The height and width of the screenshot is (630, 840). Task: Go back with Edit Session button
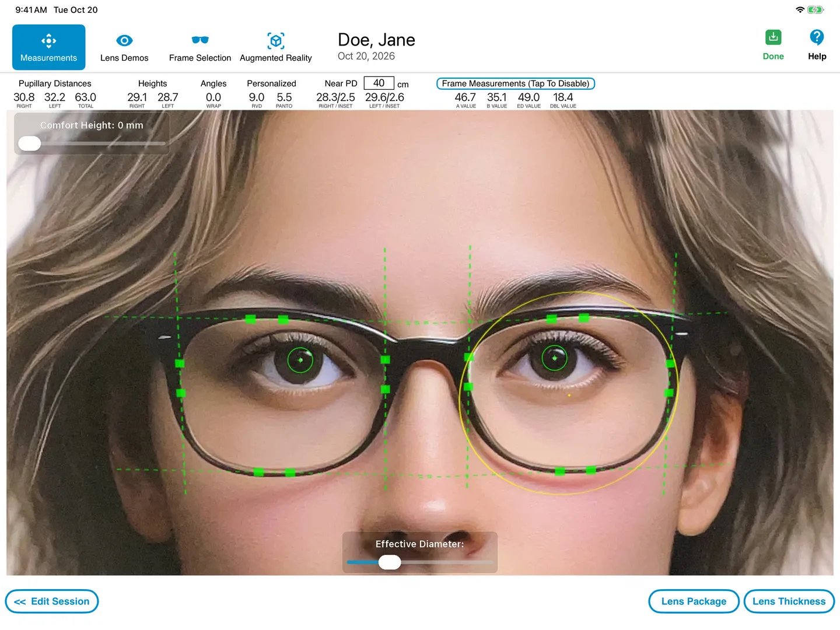point(52,601)
